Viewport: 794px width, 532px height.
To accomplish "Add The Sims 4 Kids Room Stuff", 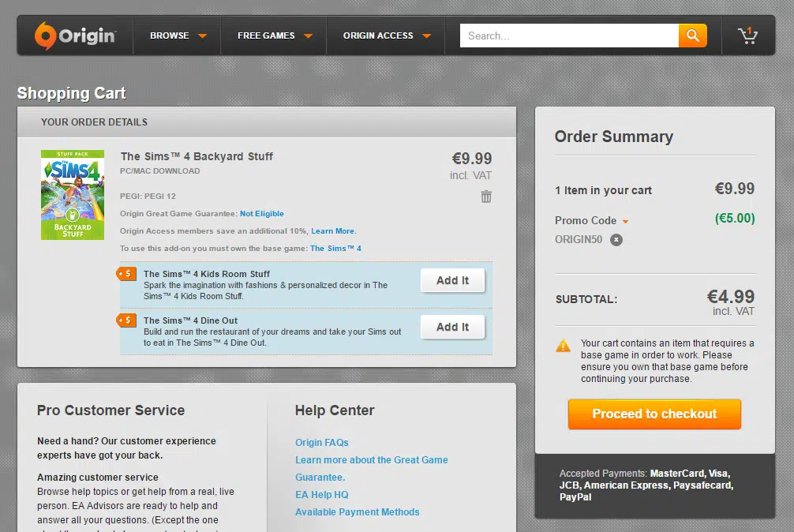I will point(452,280).
